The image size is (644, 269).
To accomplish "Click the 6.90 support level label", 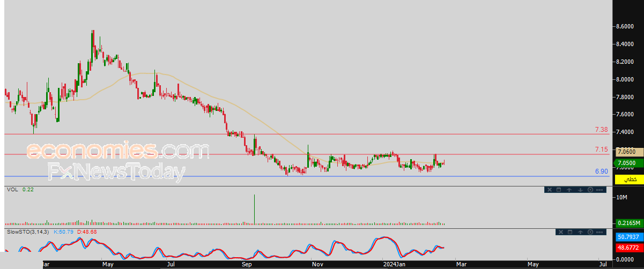I will coord(602,171).
